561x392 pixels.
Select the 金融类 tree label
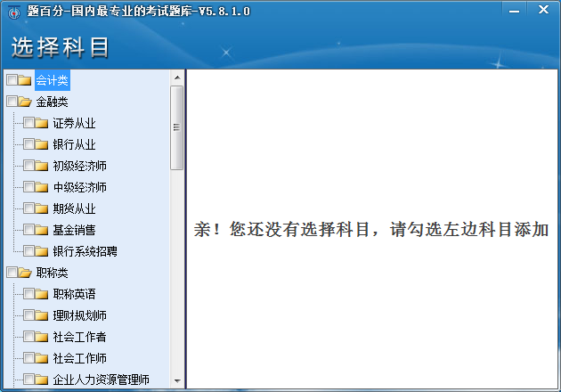coord(53,102)
